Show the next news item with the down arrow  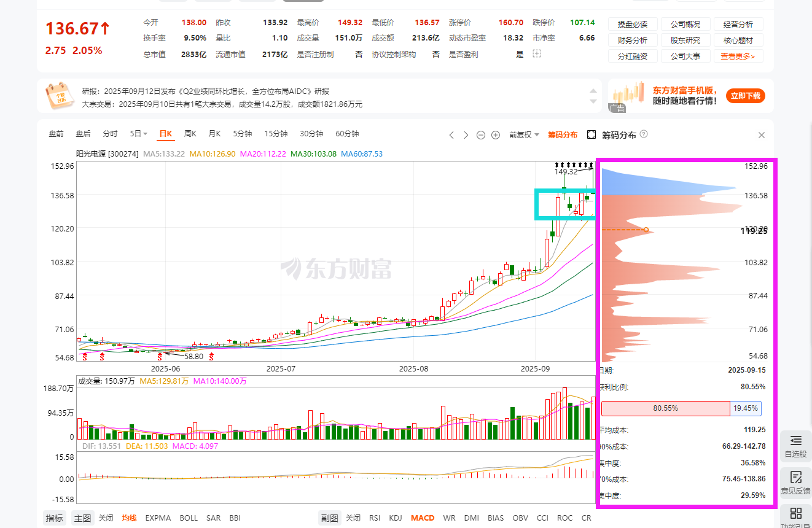coord(593,101)
